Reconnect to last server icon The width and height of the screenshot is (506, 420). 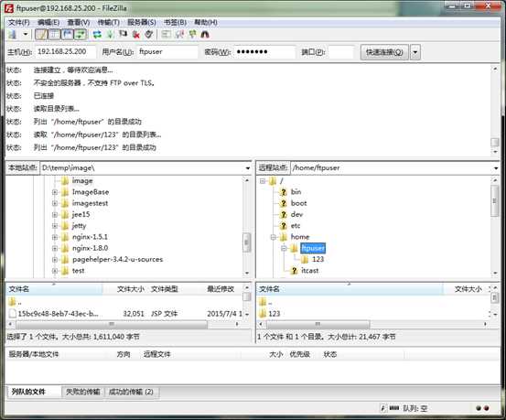click(149, 34)
